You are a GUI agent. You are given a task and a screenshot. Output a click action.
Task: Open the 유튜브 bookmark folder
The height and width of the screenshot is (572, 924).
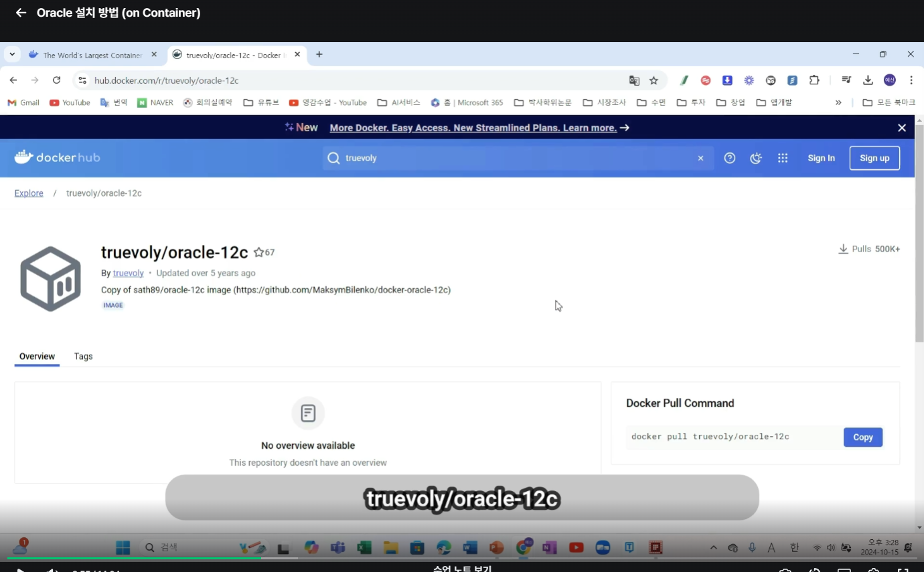[x=261, y=102]
